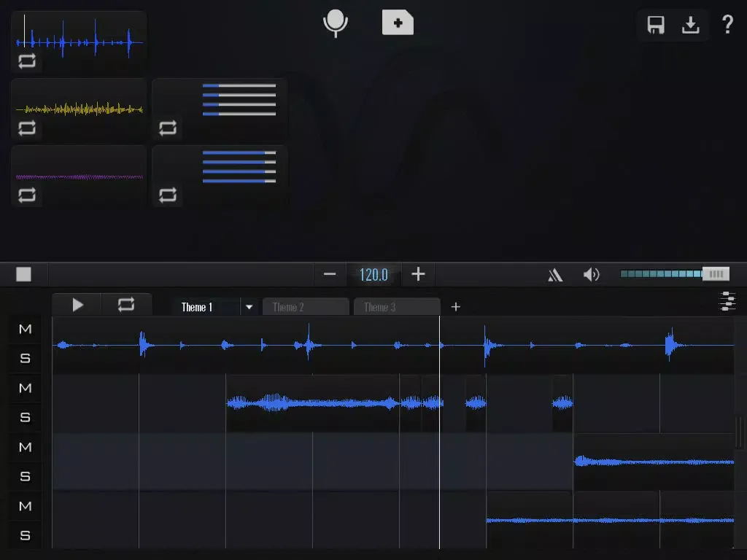The image size is (747, 560).
Task: Mute master output via speaker icon
Action: click(x=591, y=275)
